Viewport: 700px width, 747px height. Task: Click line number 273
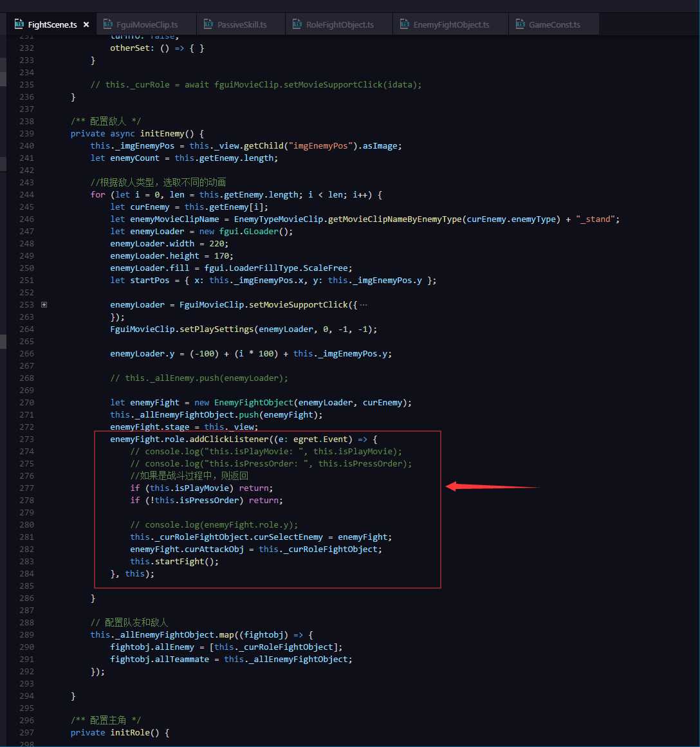[x=26, y=439]
